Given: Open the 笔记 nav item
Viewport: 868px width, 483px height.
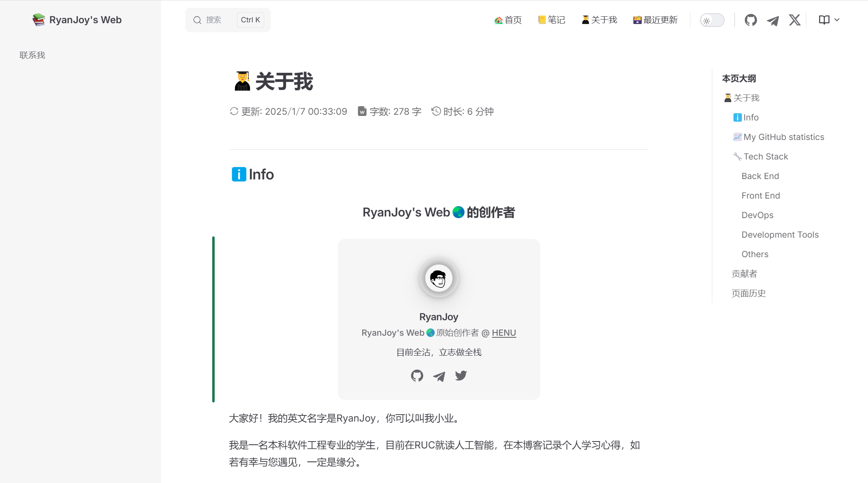Looking at the screenshot, I should (x=551, y=20).
